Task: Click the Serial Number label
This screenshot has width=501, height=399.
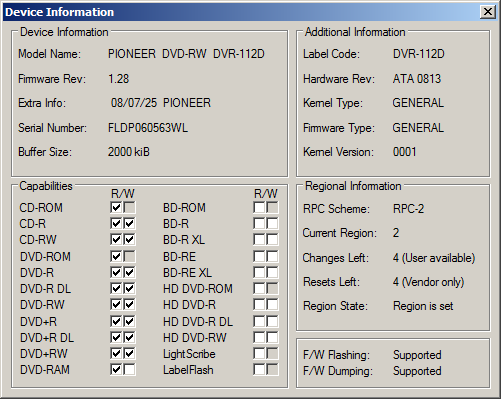Action: pos(52,128)
